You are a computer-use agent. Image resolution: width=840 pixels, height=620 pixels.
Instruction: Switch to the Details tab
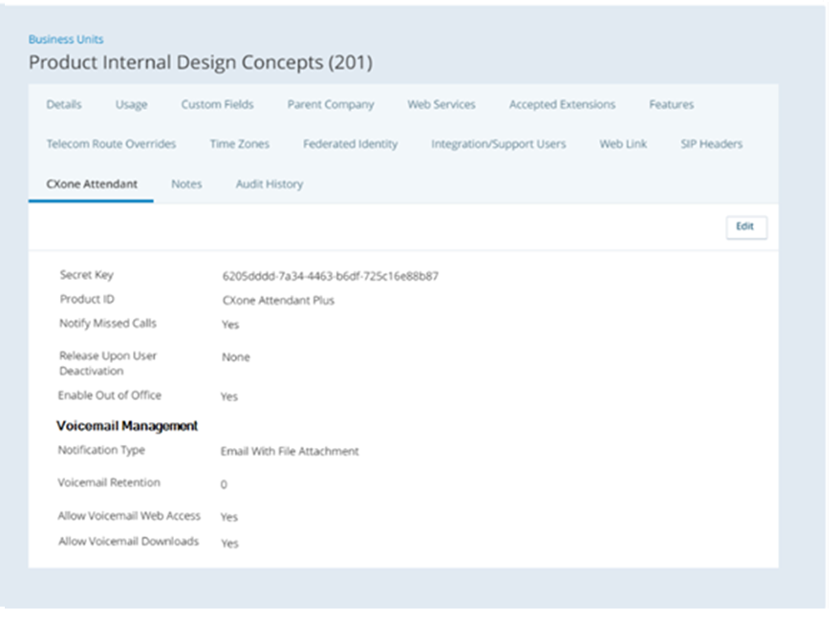pos(64,104)
